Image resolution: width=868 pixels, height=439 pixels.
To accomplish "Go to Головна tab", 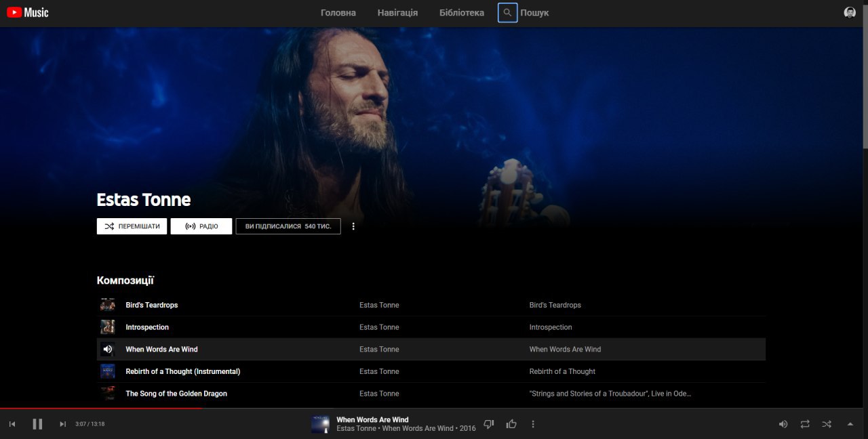I will tap(338, 13).
